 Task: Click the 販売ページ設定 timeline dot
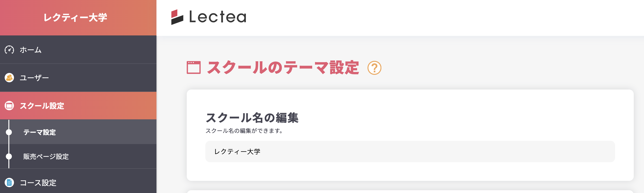click(x=9, y=156)
